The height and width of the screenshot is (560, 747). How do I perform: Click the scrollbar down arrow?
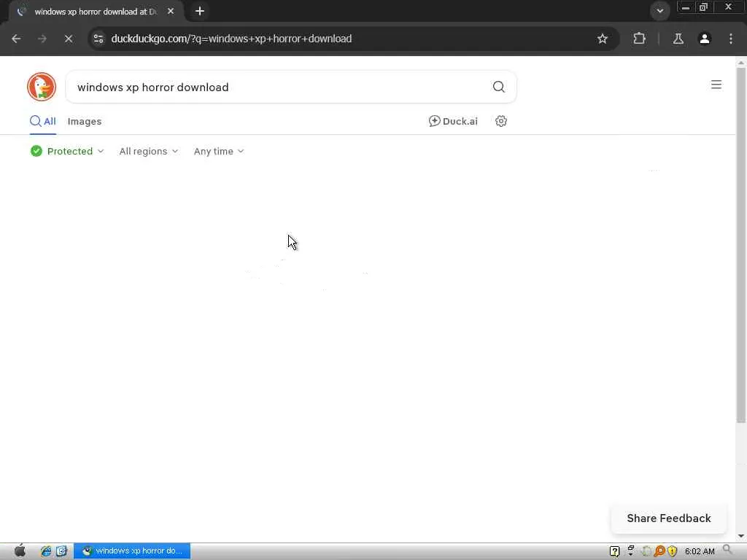coord(741,536)
